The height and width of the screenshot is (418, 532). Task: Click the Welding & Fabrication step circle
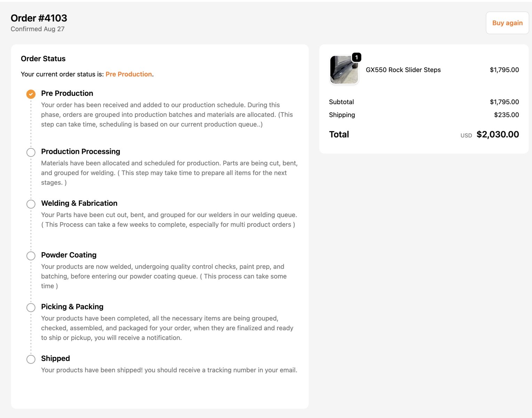click(x=31, y=204)
